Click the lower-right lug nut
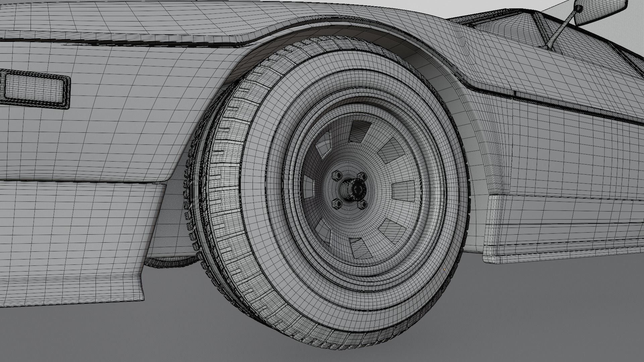The width and height of the screenshot is (644, 362). click(362, 204)
